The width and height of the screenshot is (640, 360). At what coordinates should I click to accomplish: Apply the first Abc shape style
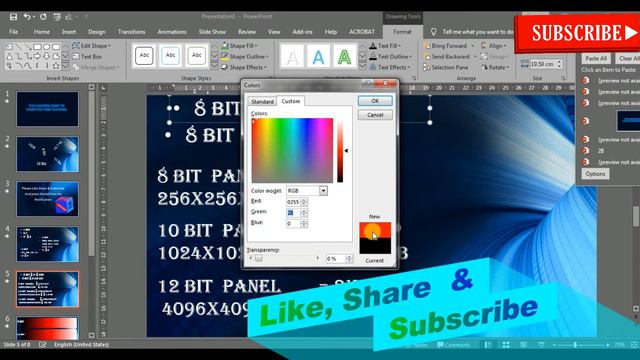[144, 56]
